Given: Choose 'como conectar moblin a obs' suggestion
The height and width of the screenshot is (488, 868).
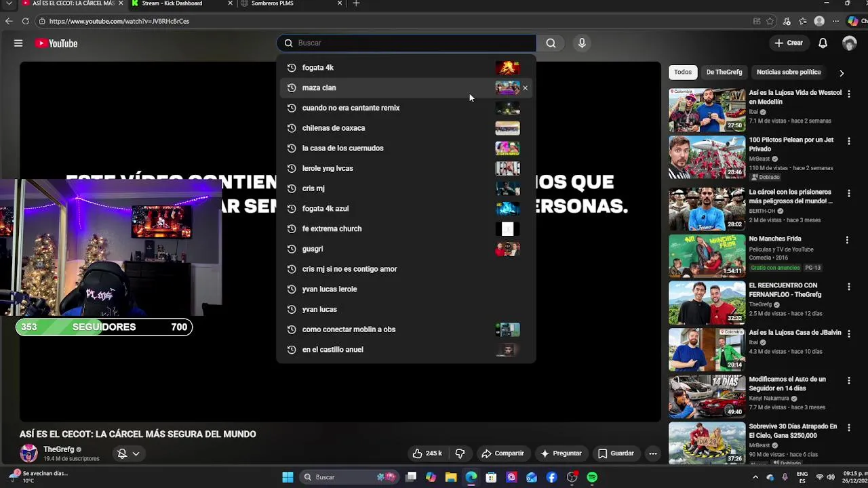Looking at the screenshot, I should pos(406,329).
